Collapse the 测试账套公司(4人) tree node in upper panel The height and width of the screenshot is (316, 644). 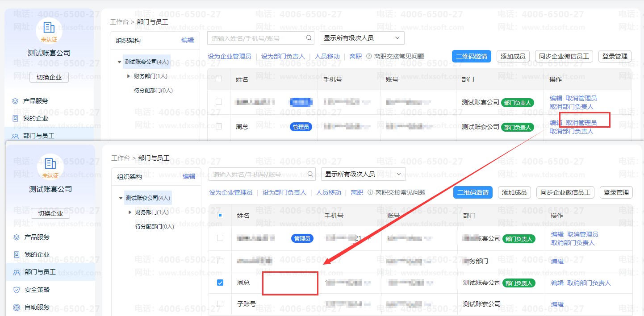[119, 62]
